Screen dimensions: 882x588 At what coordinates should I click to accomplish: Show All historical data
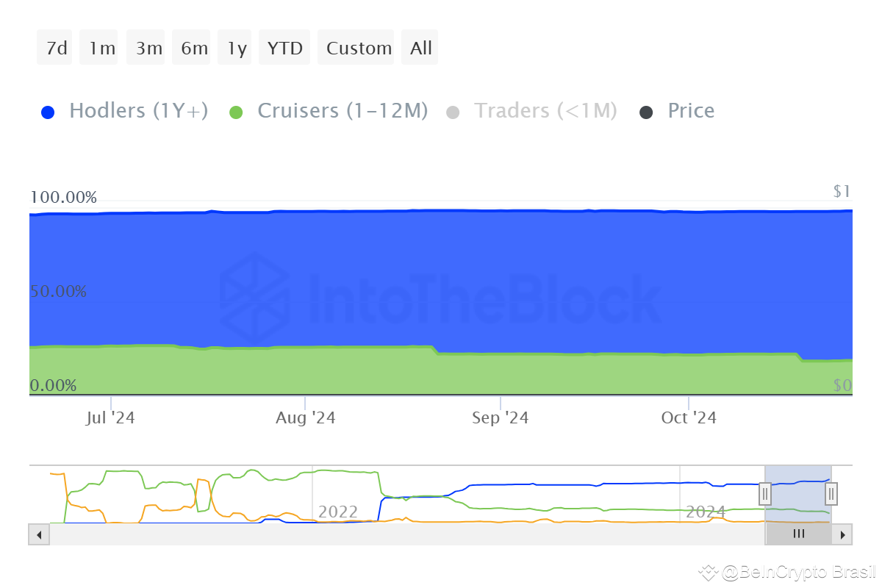tap(420, 48)
